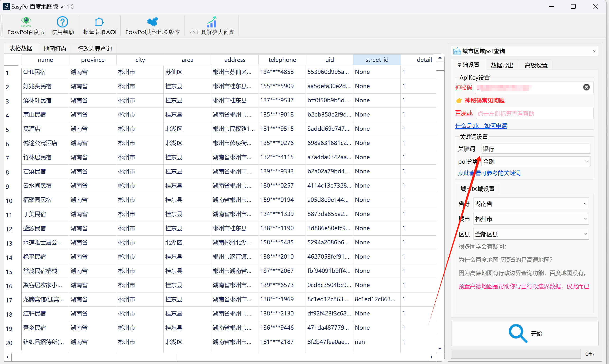
Task: Select telephone cell 134****4858
Action: (282, 72)
